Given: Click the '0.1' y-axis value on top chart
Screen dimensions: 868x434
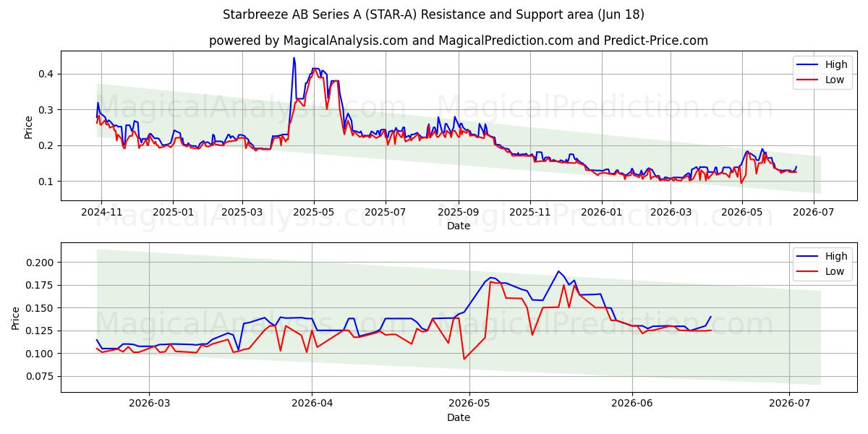Looking at the screenshot, I should pos(47,182).
